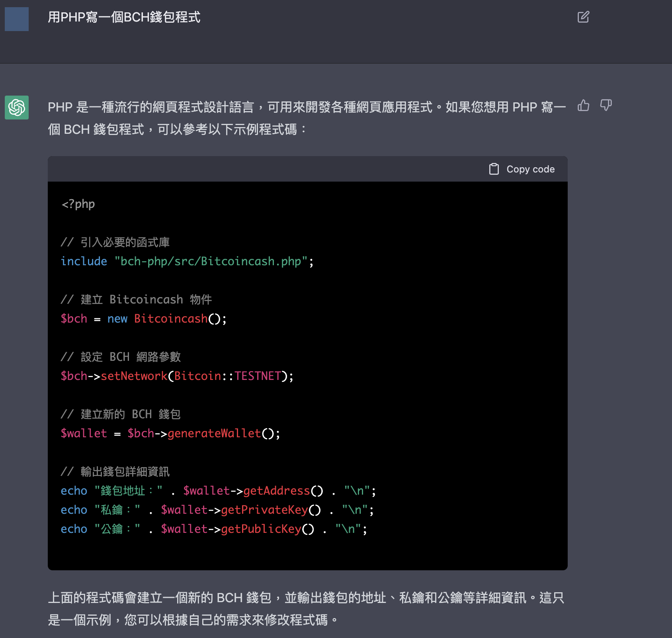Click the comment '// 建立新的 BCH 錢包'
Image resolution: width=672 pixels, height=638 pixels.
[121, 414]
